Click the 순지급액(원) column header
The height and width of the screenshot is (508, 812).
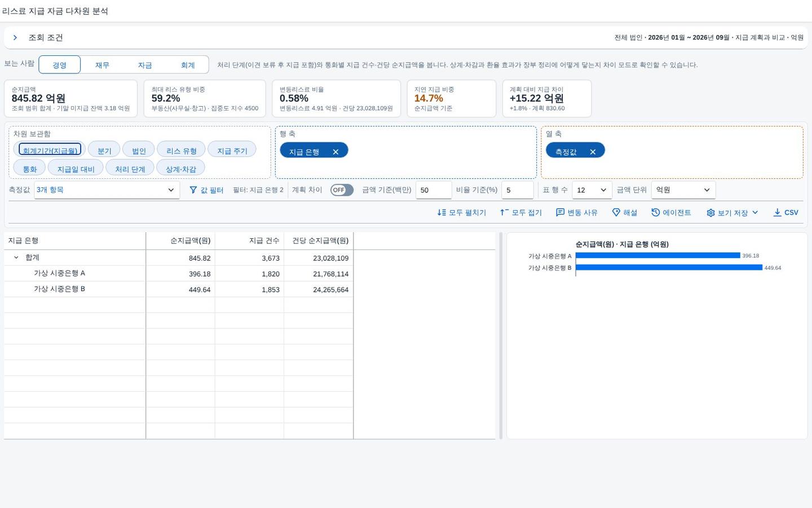click(180, 241)
